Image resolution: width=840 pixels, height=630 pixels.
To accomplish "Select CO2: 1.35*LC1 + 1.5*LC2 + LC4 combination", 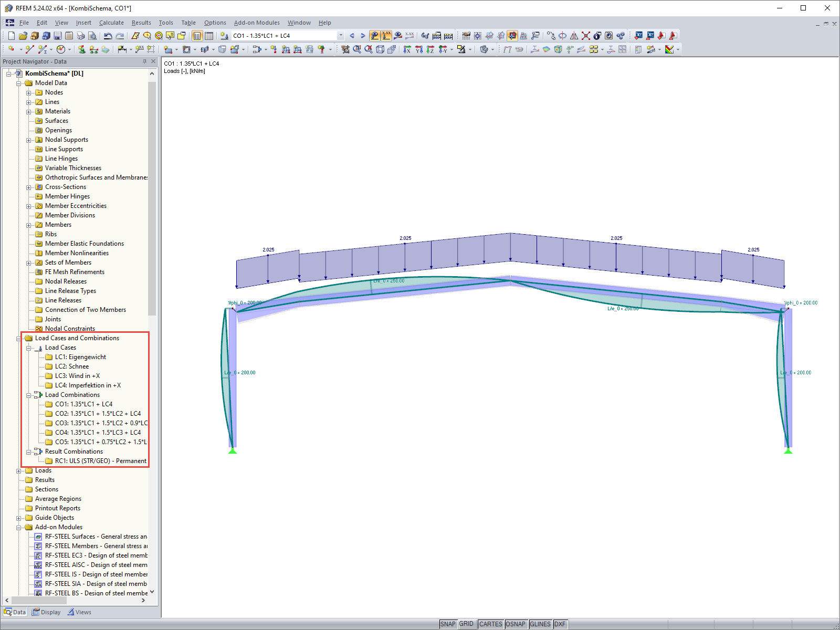I will point(98,414).
